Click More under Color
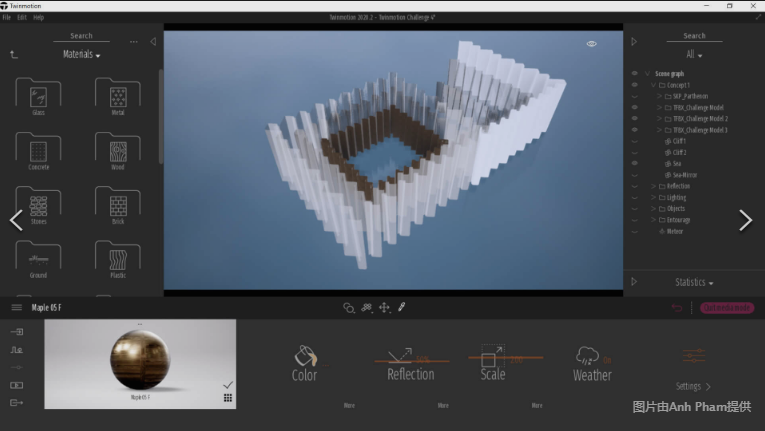The height and width of the screenshot is (431, 765). coord(349,405)
